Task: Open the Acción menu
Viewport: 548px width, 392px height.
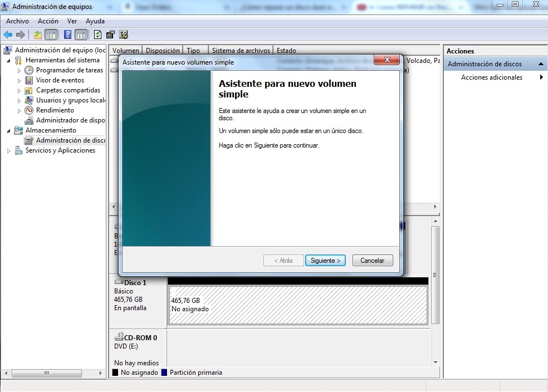Action: click(48, 21)
